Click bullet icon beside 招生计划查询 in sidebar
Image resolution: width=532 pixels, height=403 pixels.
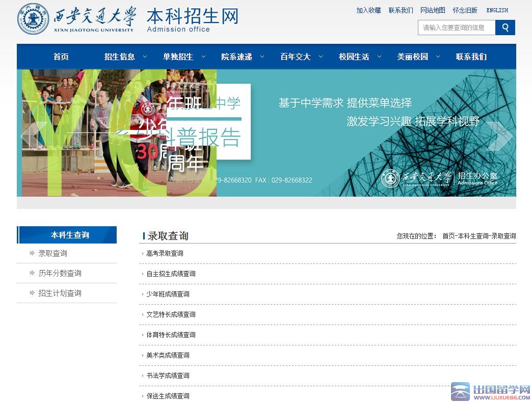coord(32,293)
